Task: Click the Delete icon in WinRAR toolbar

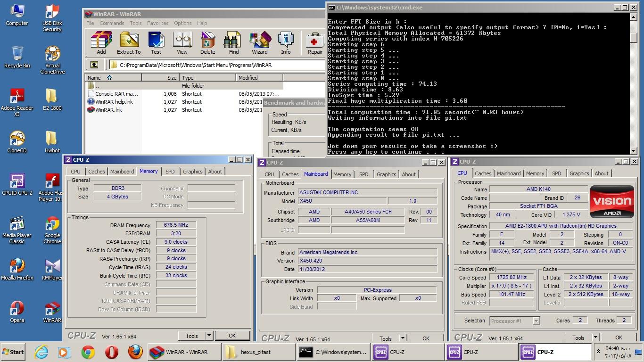Action: click(207, 43)
